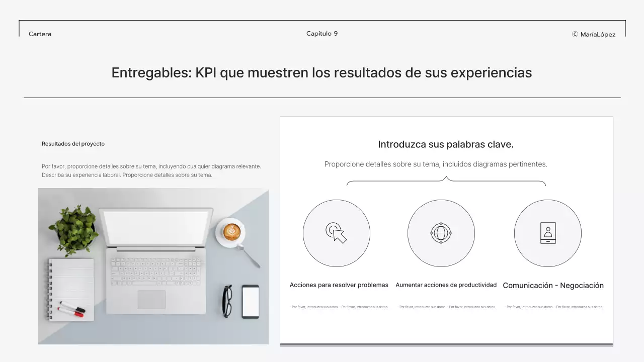The height and width of the screenshot is (362, 644).
Task: Open the MaríaLópez author link
Action: click(598, 34)
